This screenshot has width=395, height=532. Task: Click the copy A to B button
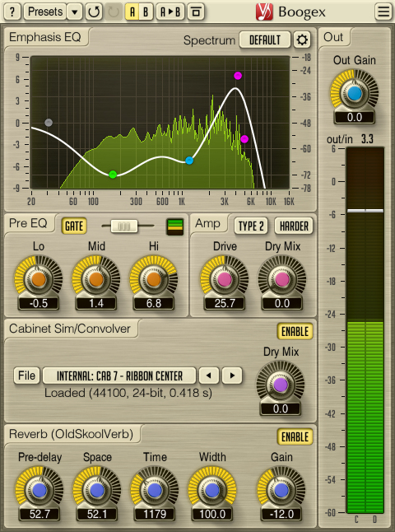[x=170, y=12]
